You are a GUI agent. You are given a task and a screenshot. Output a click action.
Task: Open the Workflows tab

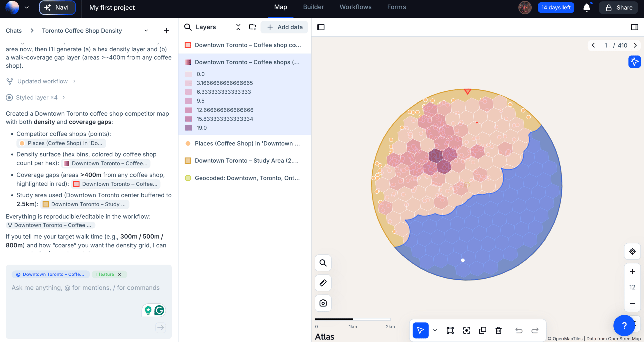pos(355,7)
